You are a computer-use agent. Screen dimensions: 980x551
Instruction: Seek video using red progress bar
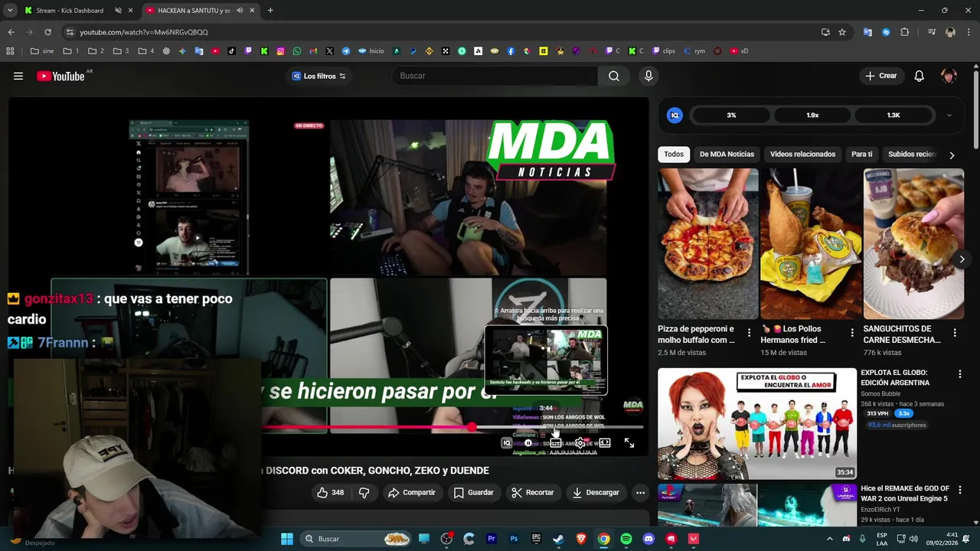point(367,428)
